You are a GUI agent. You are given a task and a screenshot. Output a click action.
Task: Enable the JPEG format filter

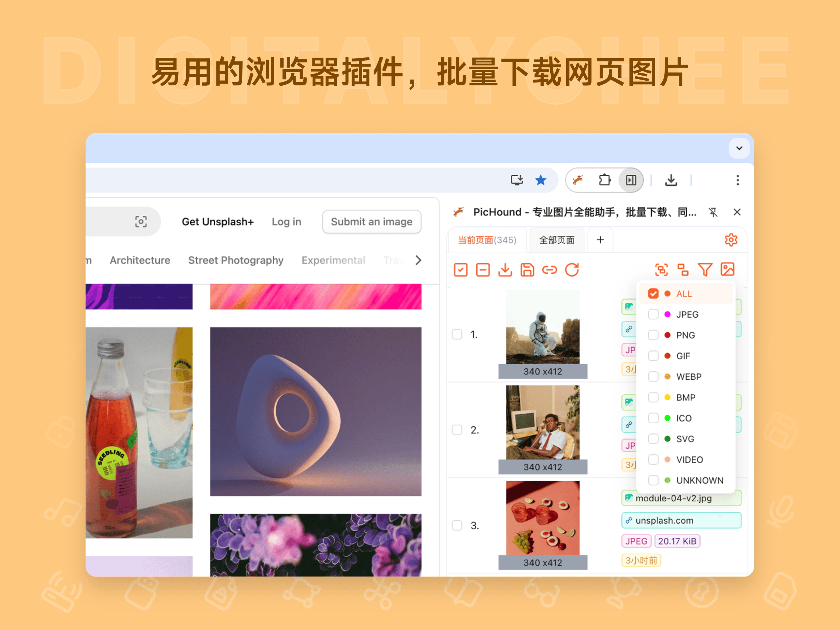[x=653, y=314]
